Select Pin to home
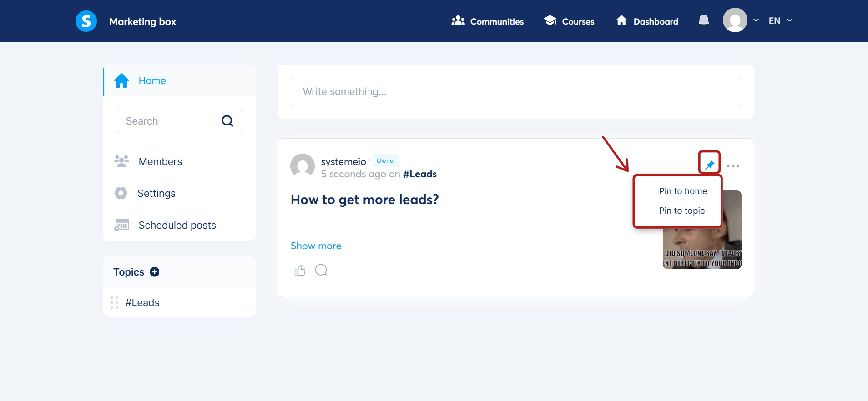This screenshot has width=868, height=401. [683, 191]
